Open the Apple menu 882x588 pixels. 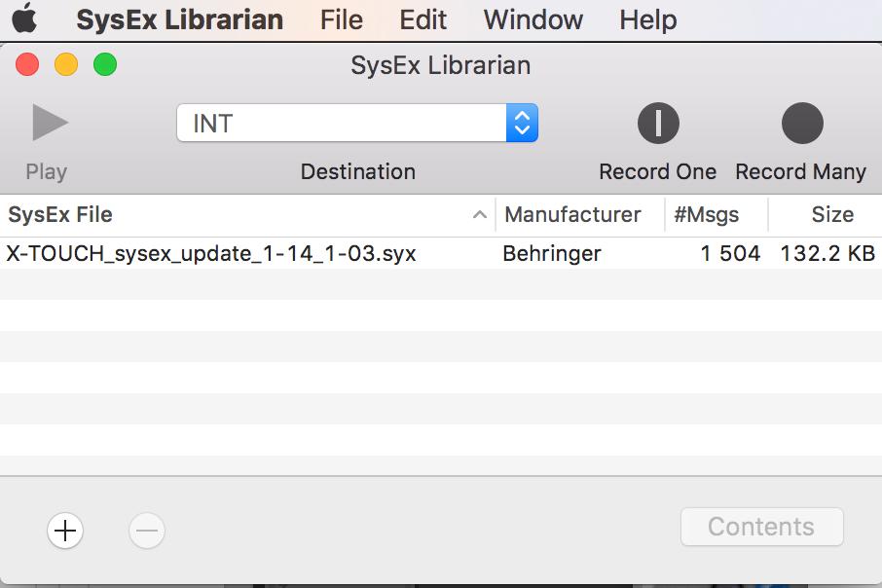coord(24,19)
